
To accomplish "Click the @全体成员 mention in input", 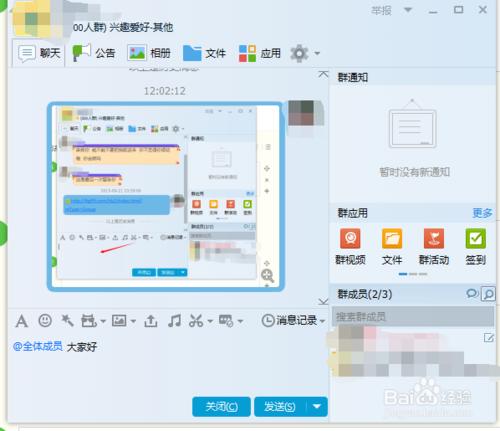I will click(x=38, y=346).
